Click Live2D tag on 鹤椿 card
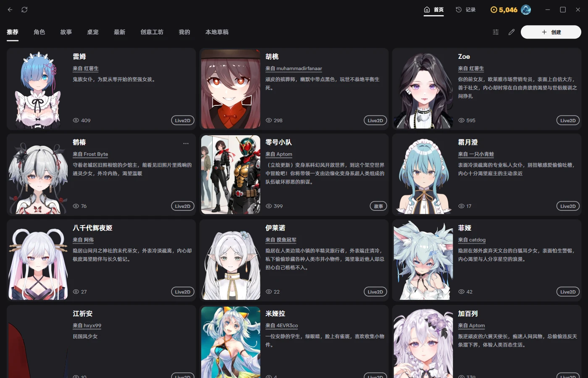This screenshot has width=588, height=378. coord(183,206)
